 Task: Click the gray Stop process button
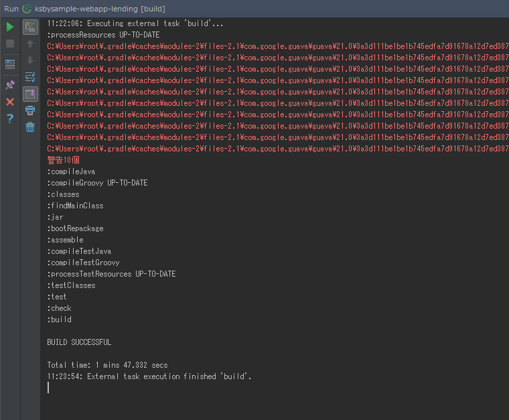[x=10, y=44]
